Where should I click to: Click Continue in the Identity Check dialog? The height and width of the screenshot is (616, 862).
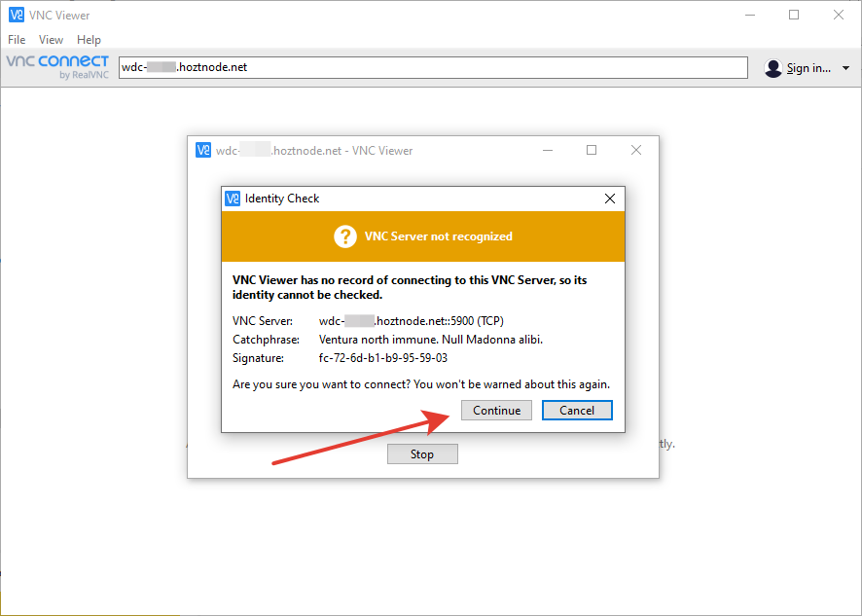click(x=496, y=411)
